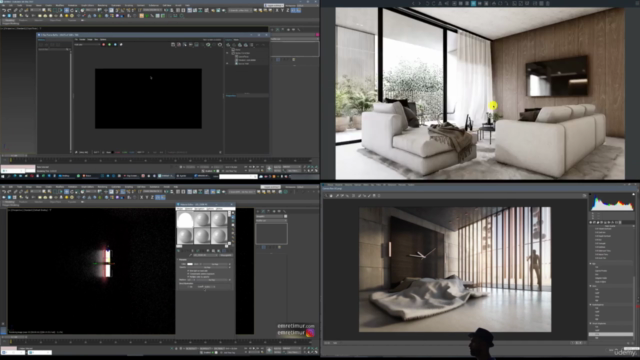
Task: Click the Windows Start button on taskbar
Action: point(3,176)
